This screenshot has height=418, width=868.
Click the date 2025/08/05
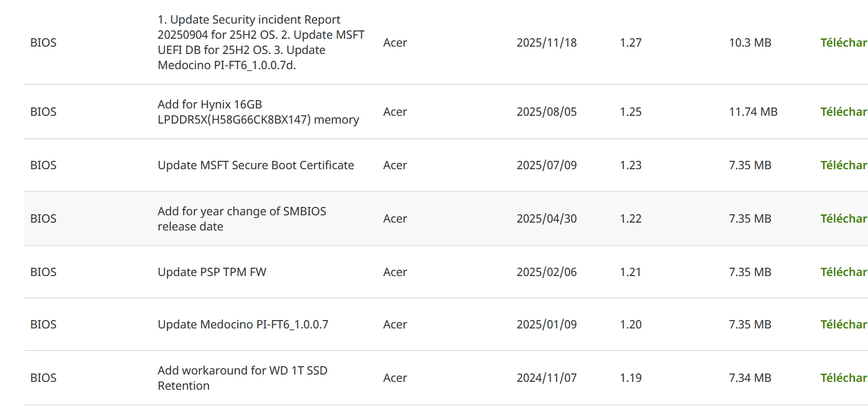tap(547, 112)
